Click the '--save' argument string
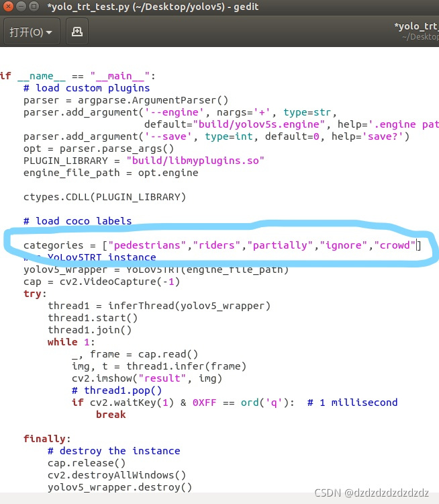Image resolution: width=439 pixels, height=504 pixels. 168,136
